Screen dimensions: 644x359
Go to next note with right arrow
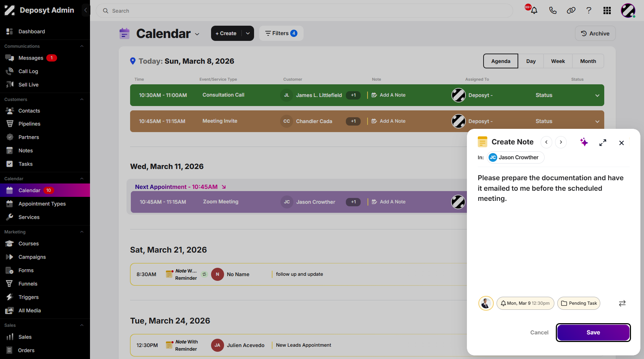561,142
